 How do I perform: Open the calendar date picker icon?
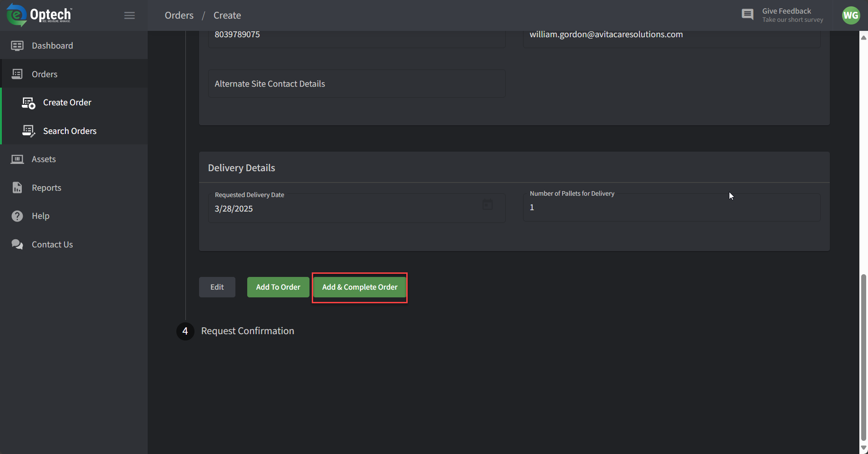[487, 205]
